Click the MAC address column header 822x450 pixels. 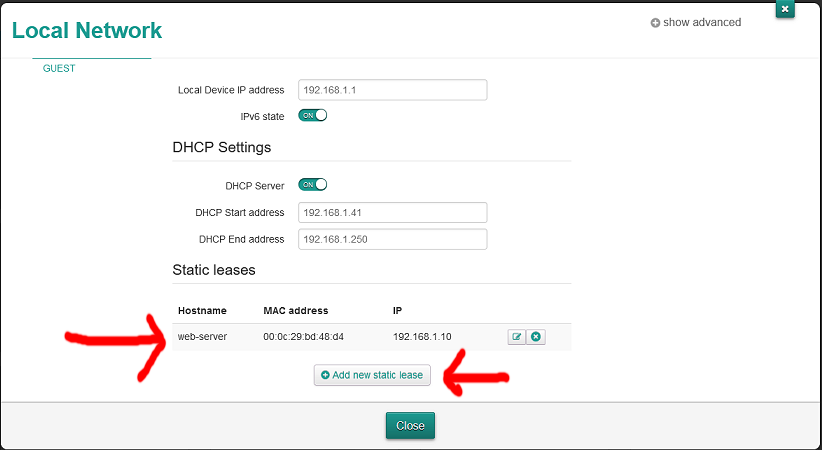click(295, 311)
